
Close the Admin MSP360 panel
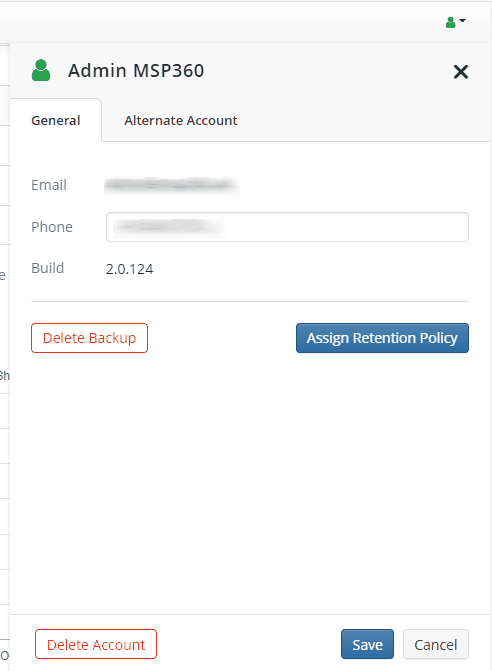461,71
